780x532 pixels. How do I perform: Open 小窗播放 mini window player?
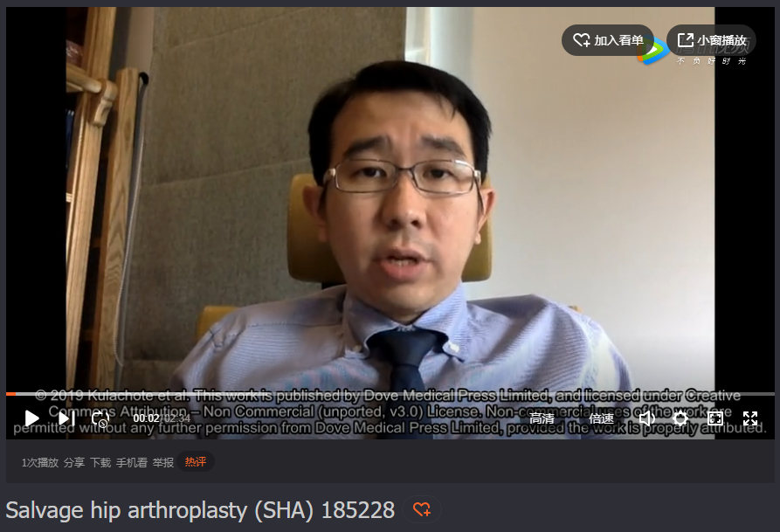coord(712,40)
